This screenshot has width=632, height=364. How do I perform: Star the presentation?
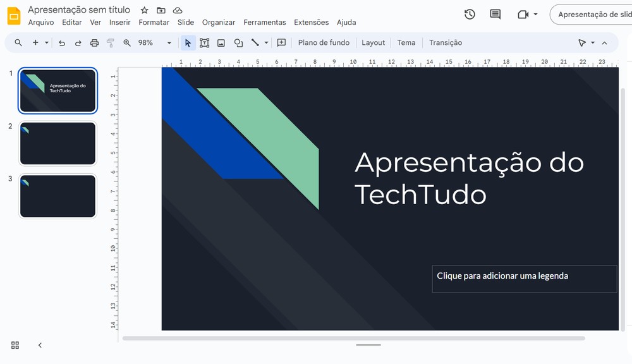pos(143,10)
